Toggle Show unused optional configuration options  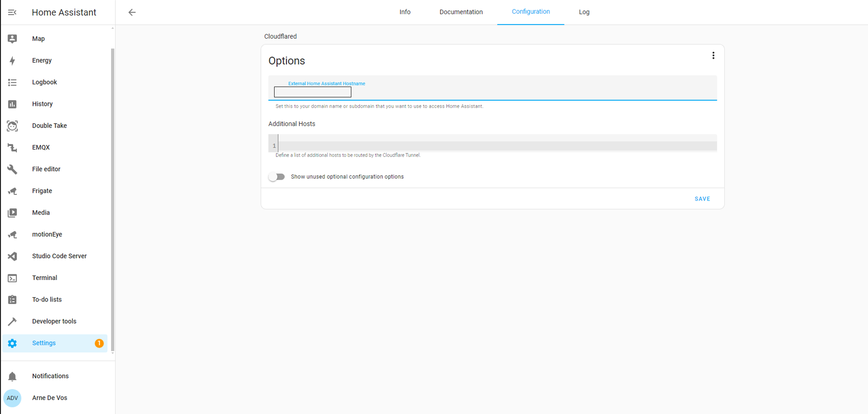(277, 177)
